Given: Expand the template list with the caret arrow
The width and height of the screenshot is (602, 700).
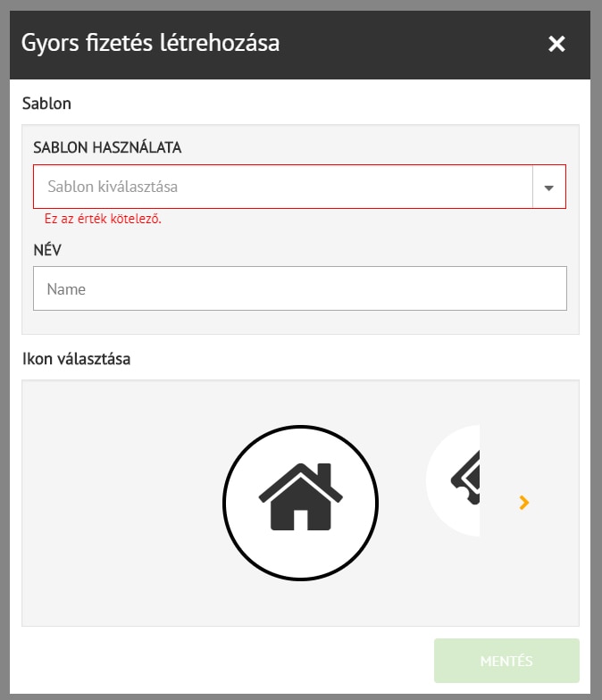Looking at the screenshot, I should (548, 187).
